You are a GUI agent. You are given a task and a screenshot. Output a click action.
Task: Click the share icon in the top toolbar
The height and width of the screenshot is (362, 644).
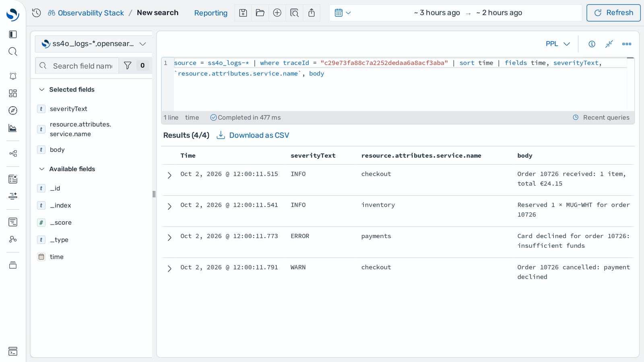312,13
